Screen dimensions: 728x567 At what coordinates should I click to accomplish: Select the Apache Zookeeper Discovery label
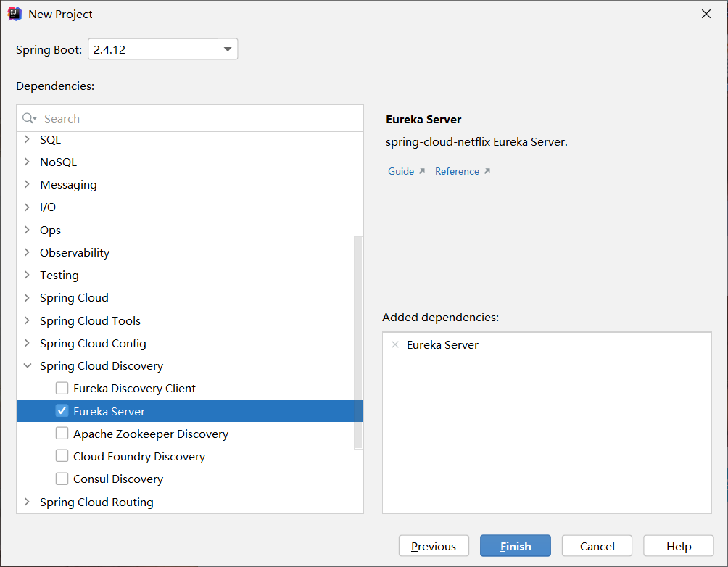[151, 434]
